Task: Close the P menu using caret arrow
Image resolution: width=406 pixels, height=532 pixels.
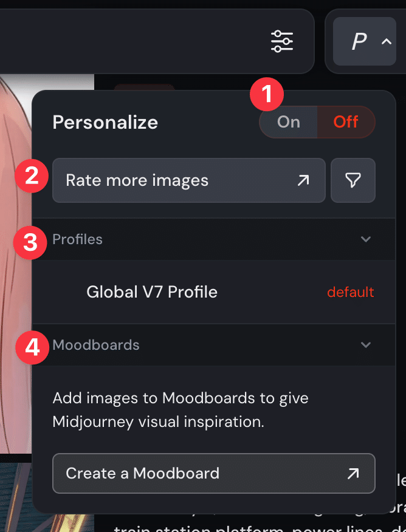Action: [x=387, y=41]
